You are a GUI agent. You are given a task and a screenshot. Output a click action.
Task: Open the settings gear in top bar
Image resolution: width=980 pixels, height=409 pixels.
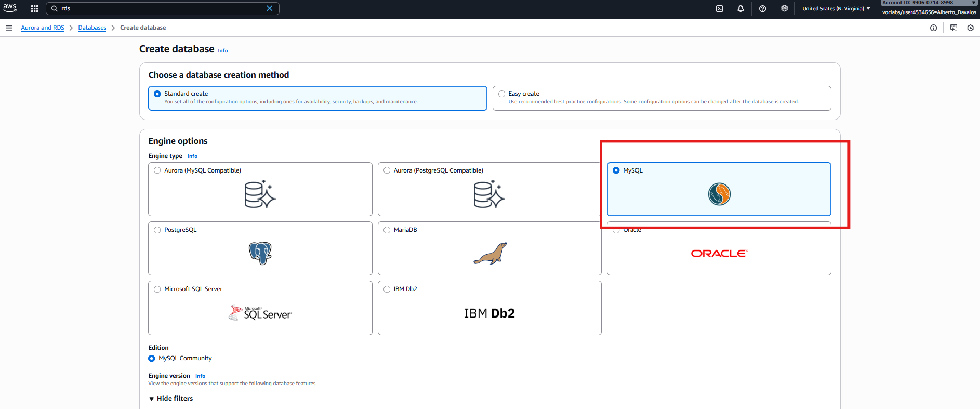(784, 8)
